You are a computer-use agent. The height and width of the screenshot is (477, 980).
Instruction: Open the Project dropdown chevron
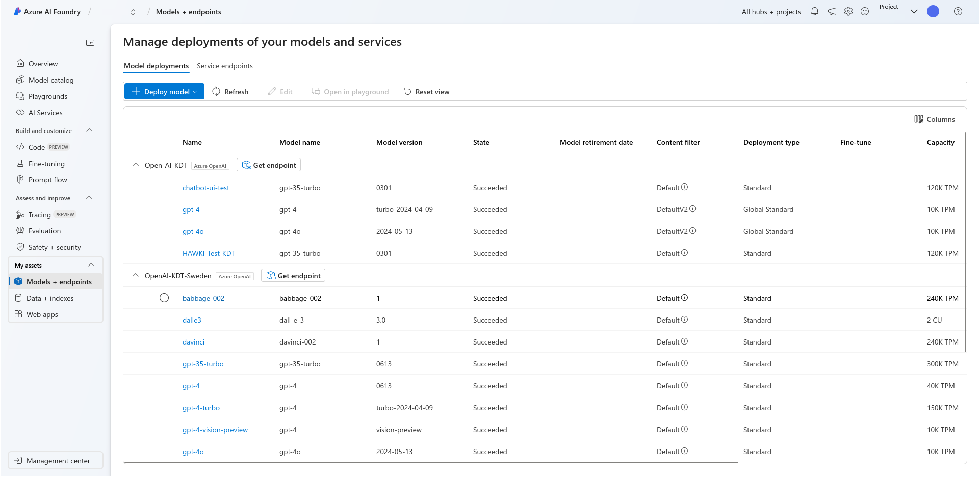(x=914, y=11)
